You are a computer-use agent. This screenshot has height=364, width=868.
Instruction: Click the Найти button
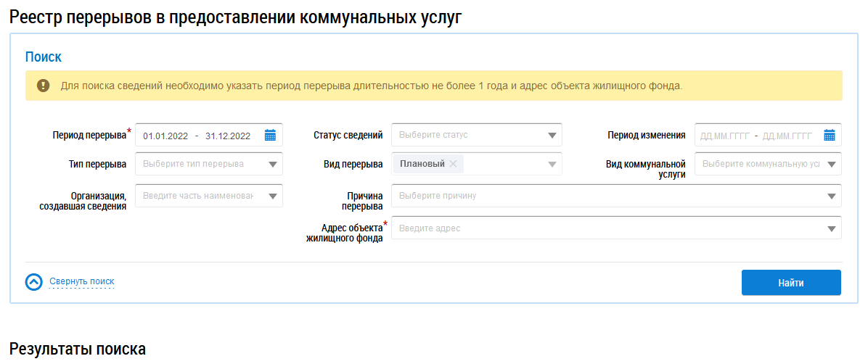(x=790, y=283)
